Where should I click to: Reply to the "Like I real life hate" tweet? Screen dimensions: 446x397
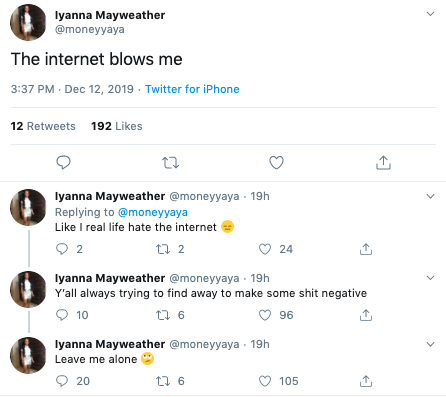(x=62, y=249)
